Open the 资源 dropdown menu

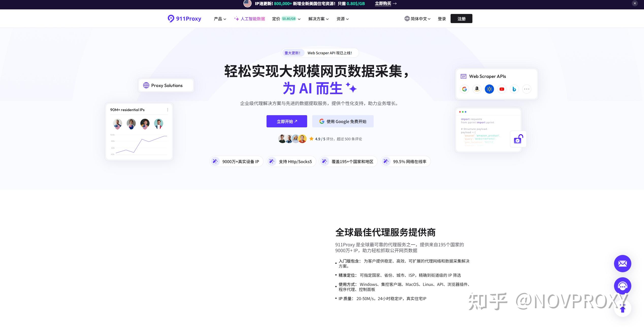pyautogui.click(x=342, y=19)
